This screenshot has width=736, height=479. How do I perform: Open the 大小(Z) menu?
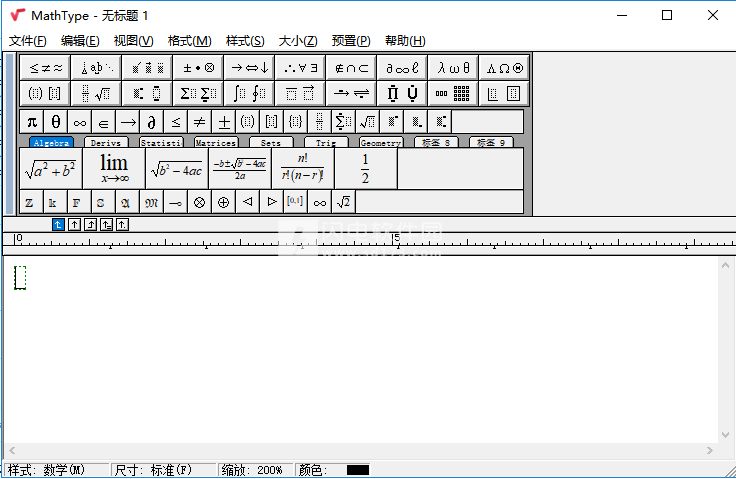click(298, 41)
